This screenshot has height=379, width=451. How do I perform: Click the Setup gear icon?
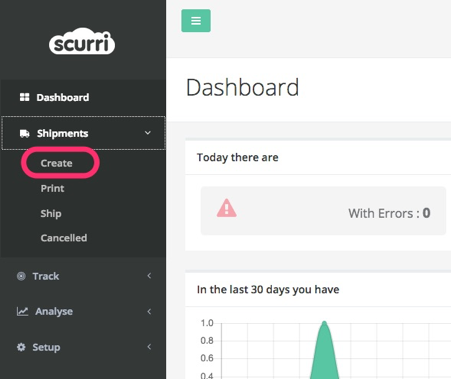[x=21, y=347]
